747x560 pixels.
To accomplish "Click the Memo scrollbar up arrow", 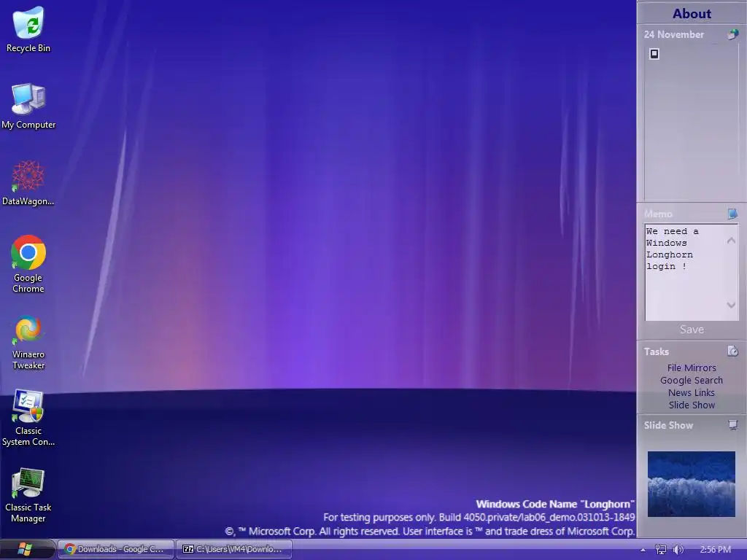I will [731, 241].
